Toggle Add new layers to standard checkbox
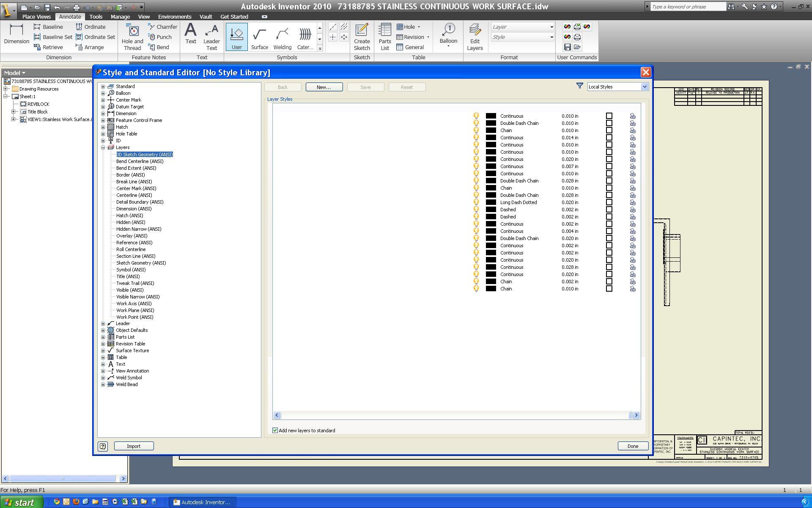 pos(275,431)
